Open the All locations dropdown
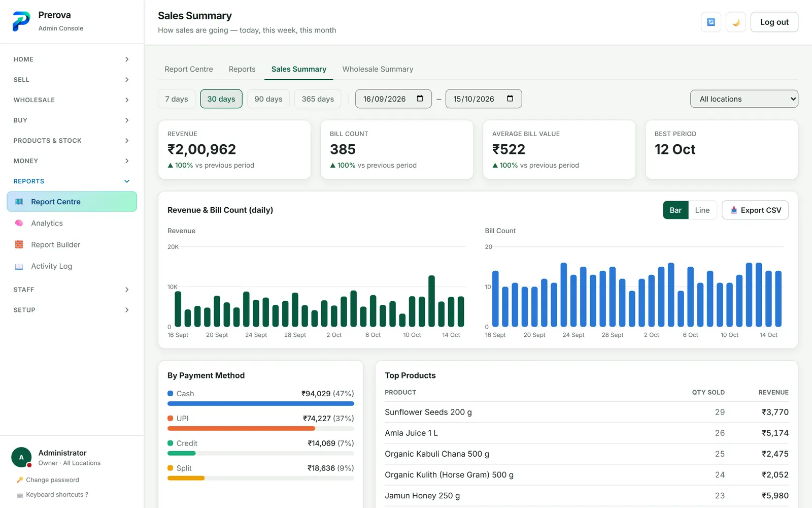The image size is (812, 508). [x=744, y=99]
